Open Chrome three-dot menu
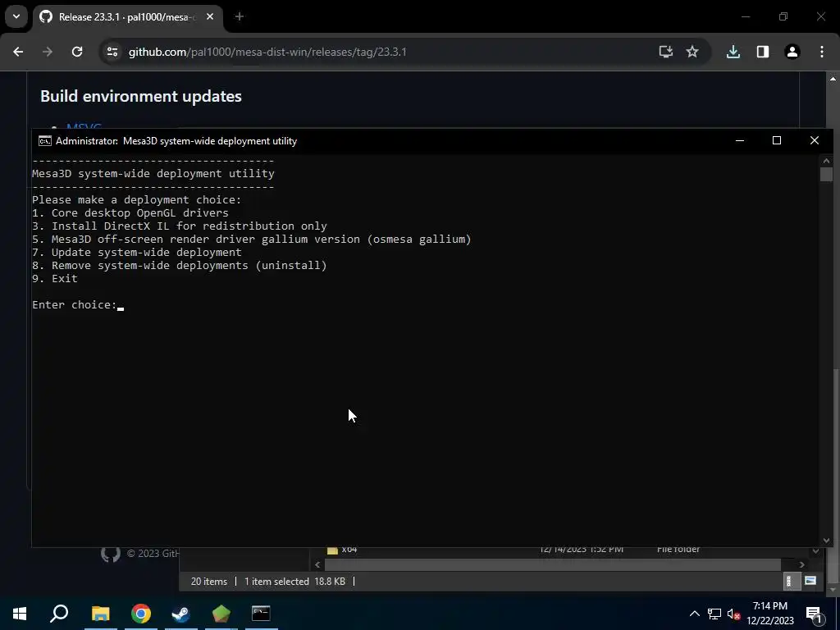The width and height of the screenshot is (840, 630). tap(822, 52)
